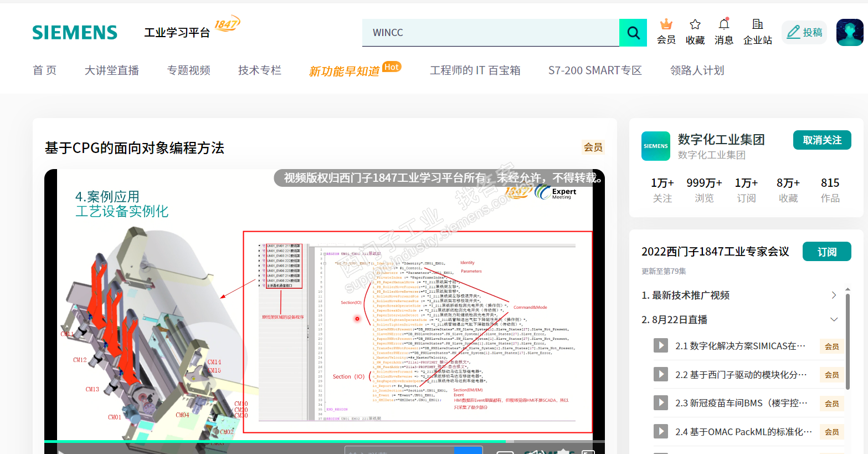Open the 会员 crown icon

[x=666, y=24]
